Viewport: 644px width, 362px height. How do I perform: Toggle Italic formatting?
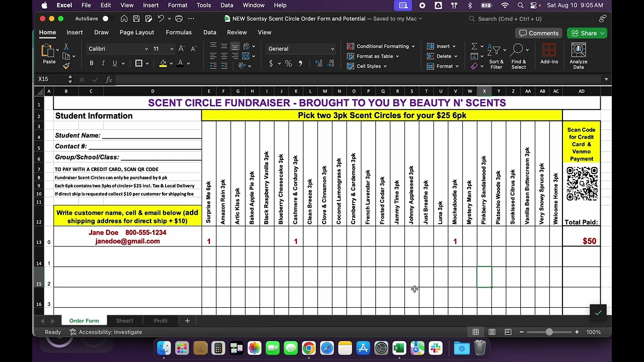103,63
